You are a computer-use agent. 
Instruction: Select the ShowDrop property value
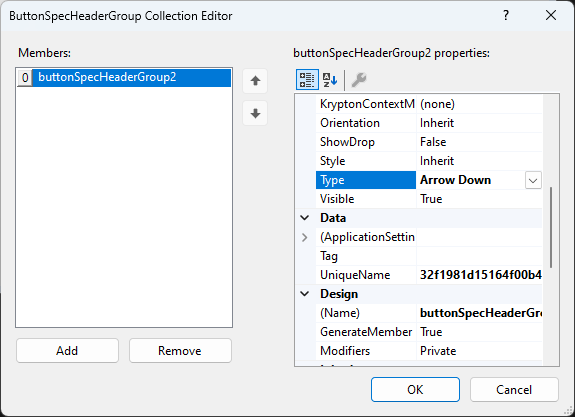pos(479,142)
